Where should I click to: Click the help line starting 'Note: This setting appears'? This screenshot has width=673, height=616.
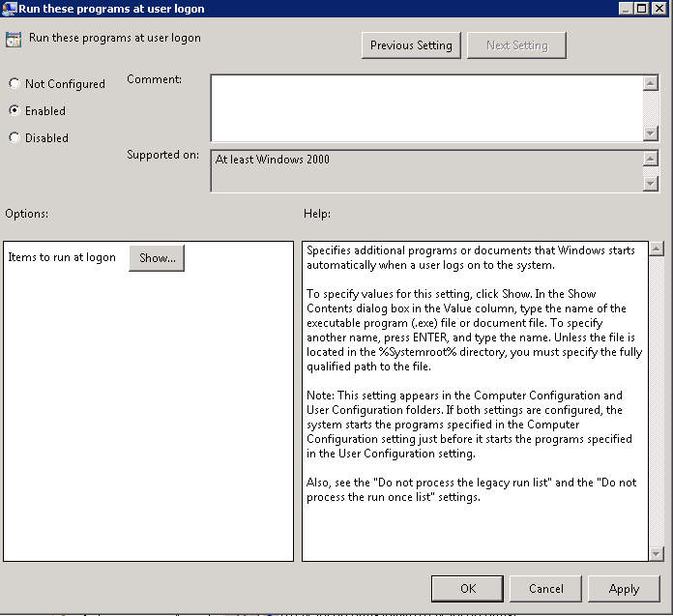point(464,396)
